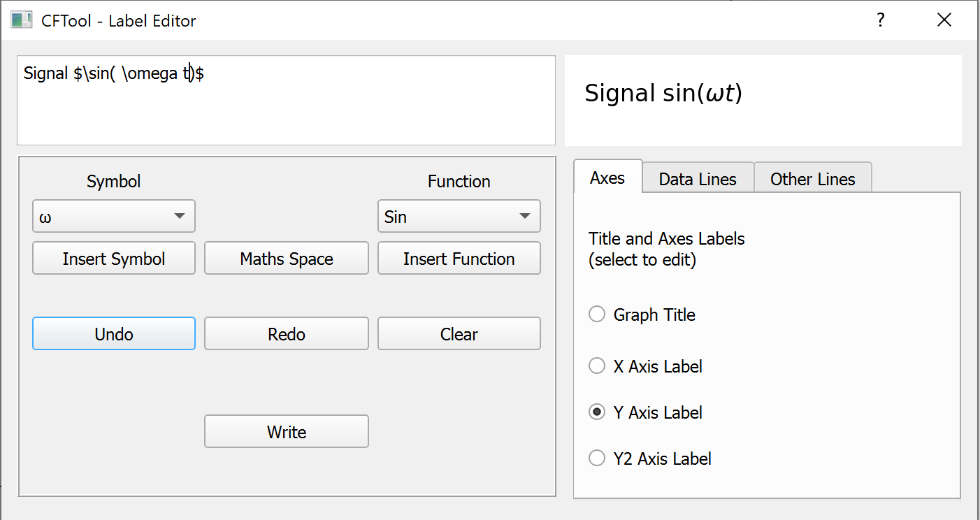Select the X Axis Label option
The image size is (980, 520).
(597, 366)
